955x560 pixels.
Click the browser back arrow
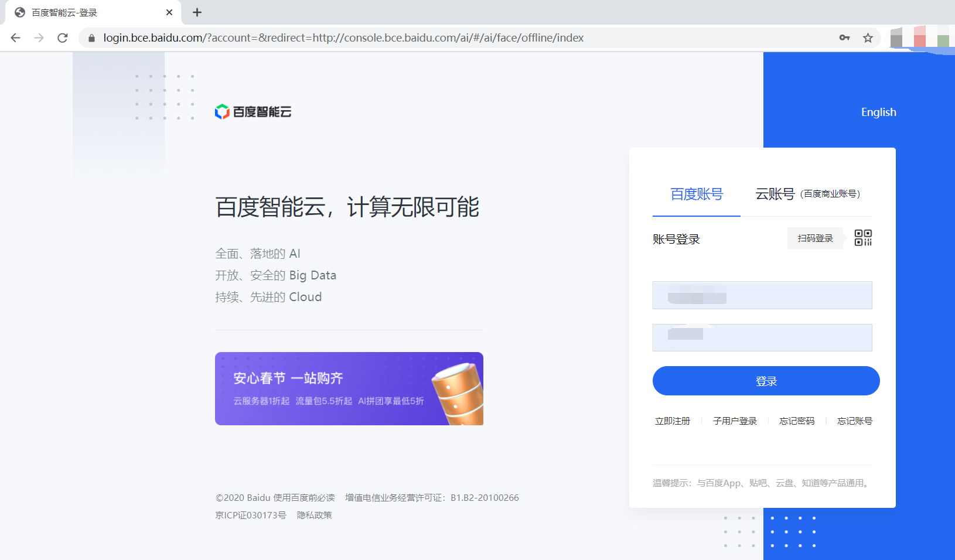(x=16, y=38)
